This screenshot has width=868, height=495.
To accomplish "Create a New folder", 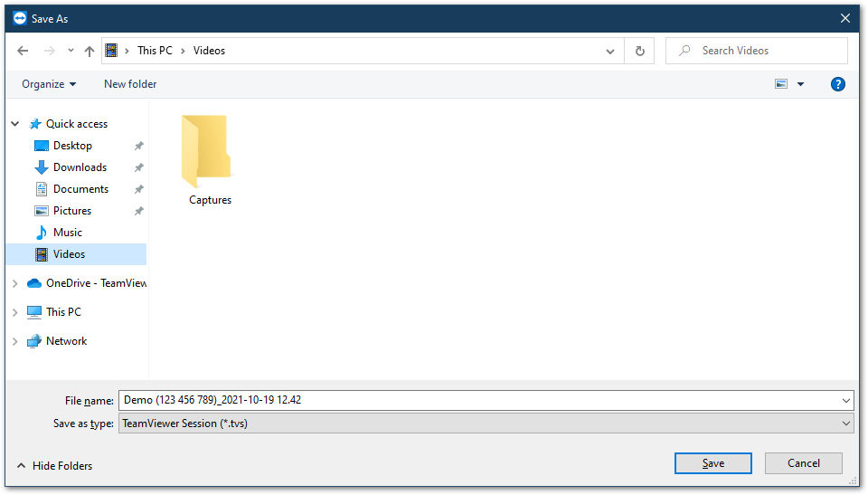I will pos(130,84).
